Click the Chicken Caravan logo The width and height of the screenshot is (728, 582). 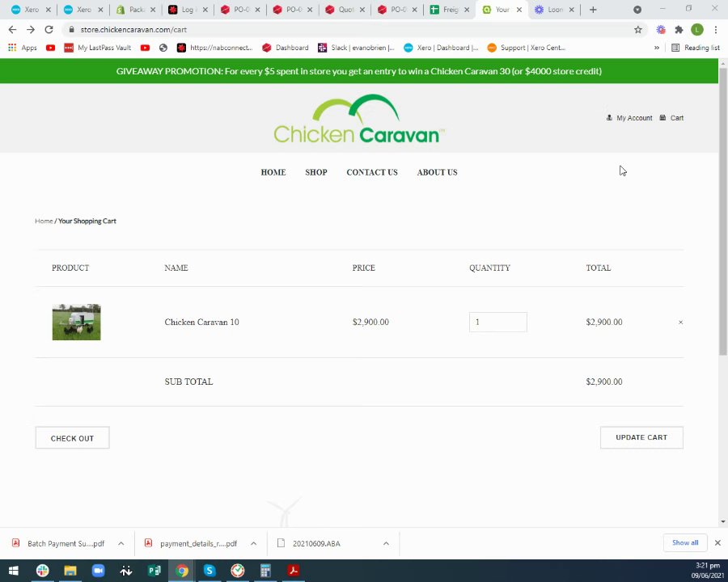(359, 119)
